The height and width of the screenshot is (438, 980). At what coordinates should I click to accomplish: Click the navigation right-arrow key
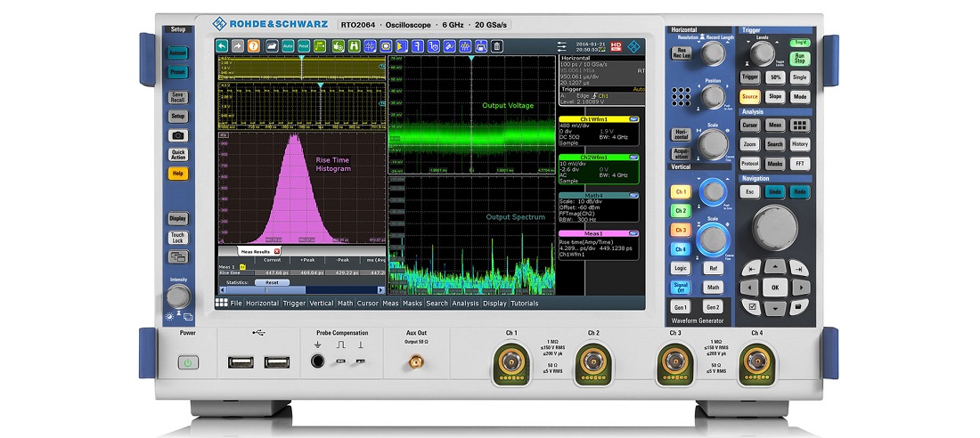point(801,288)
